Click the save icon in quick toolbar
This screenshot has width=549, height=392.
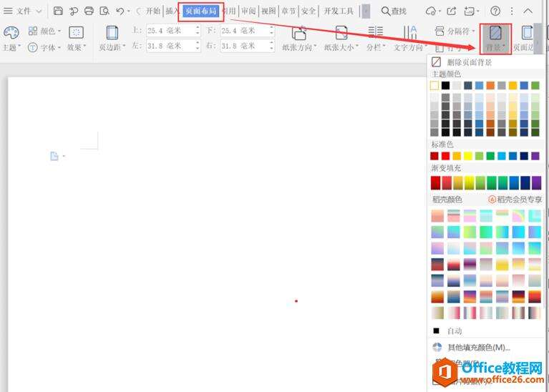pos(58,11)
